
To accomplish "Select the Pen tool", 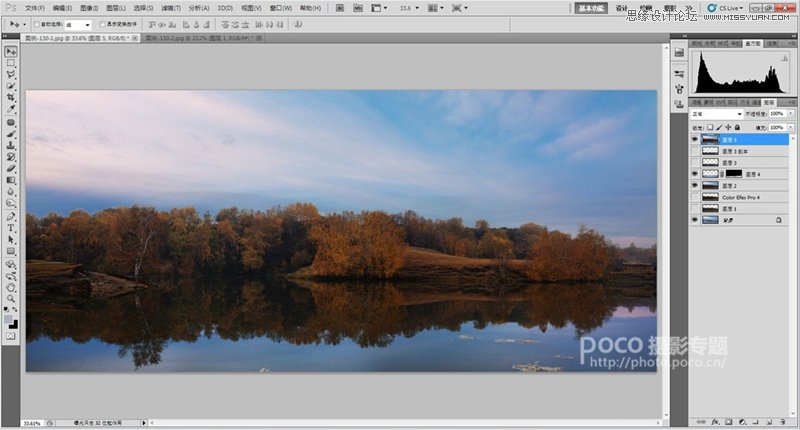I will pos(11,216).
